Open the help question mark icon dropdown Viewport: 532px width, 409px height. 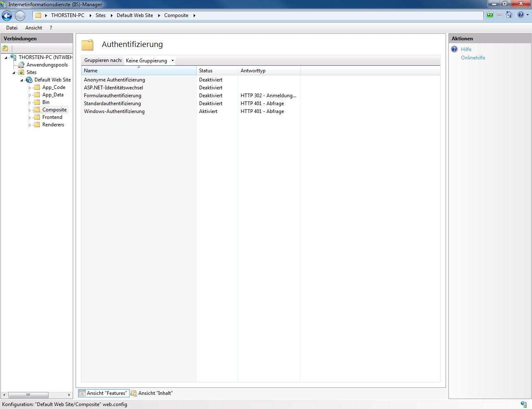click(x=522, y=15)
